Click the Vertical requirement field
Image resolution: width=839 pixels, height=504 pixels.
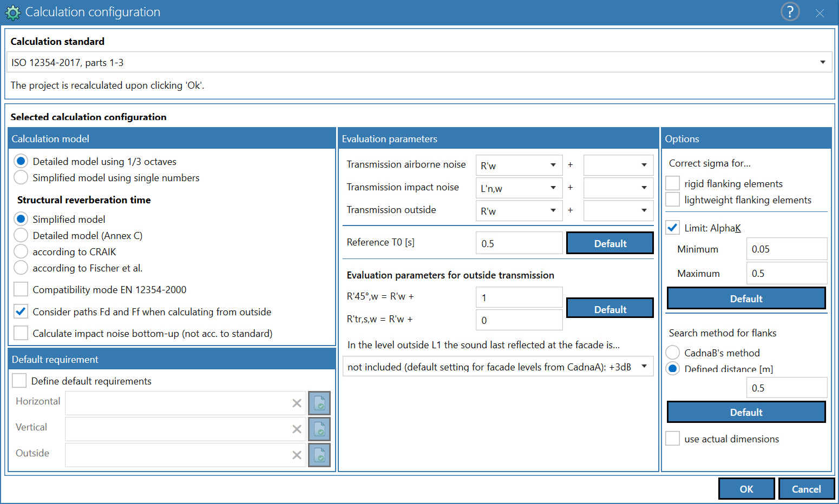[185, 429]
